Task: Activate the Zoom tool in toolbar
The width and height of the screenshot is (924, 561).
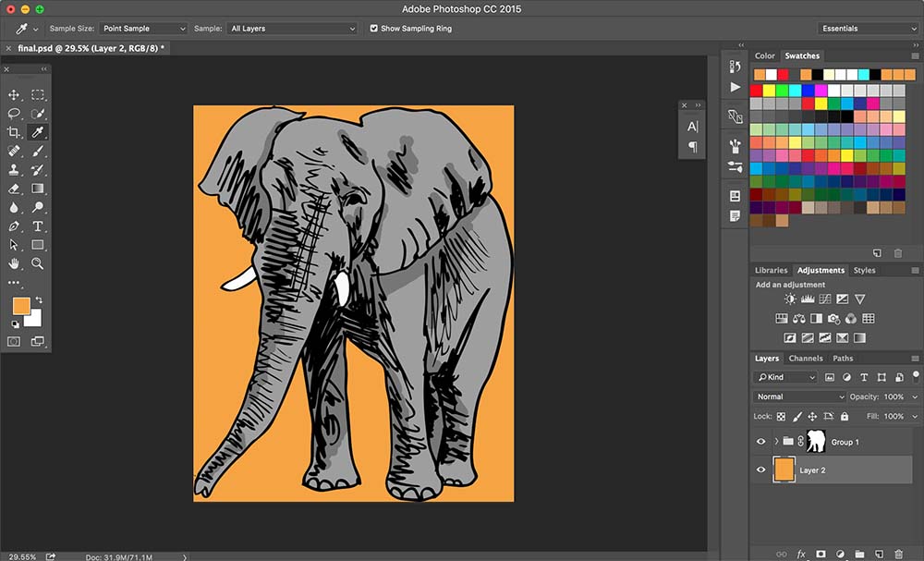Action: 38,263
